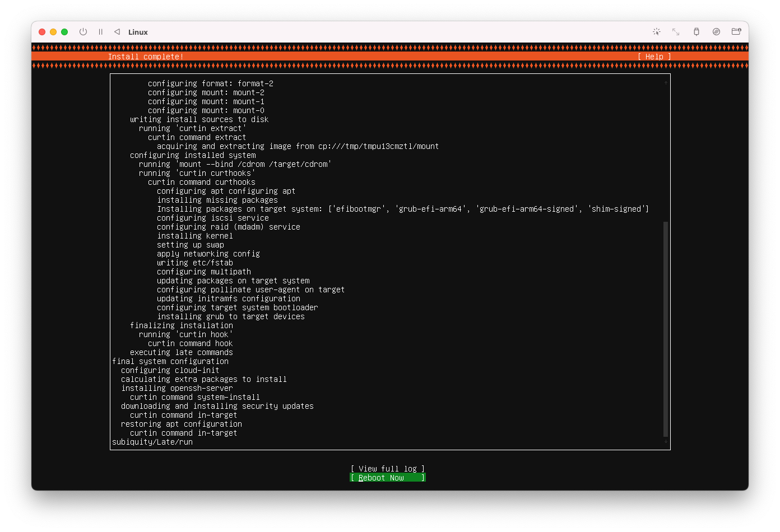Click the Help button in installer header
Viewport: 780px width, 532px height.
click(x=654, y=57)
